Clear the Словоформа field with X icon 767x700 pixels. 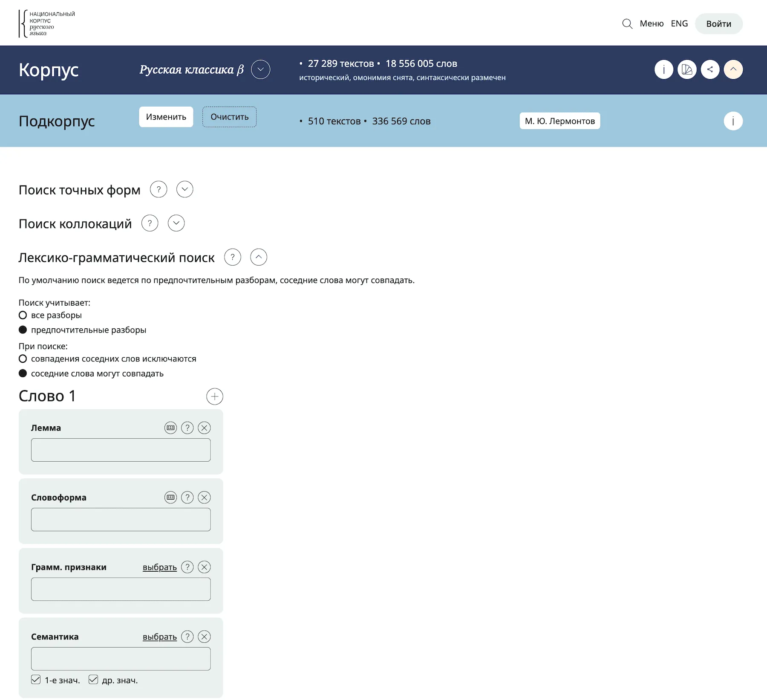pos(205,498)
